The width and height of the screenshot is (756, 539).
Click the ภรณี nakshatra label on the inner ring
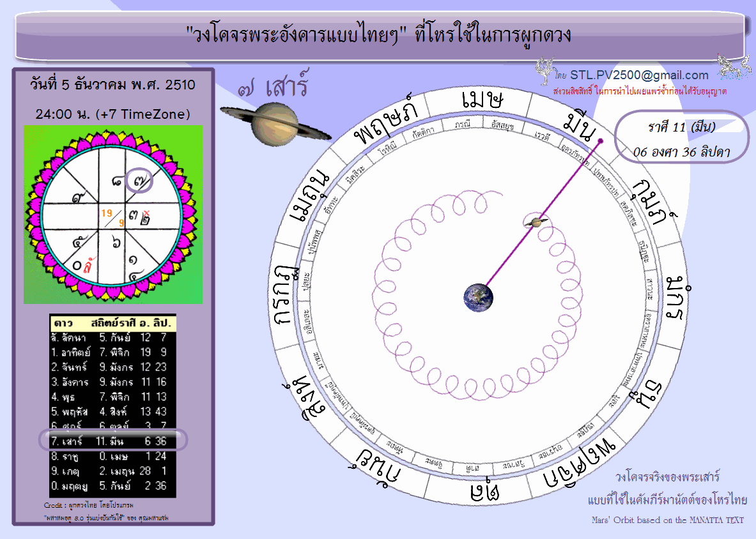pos(462,124)
